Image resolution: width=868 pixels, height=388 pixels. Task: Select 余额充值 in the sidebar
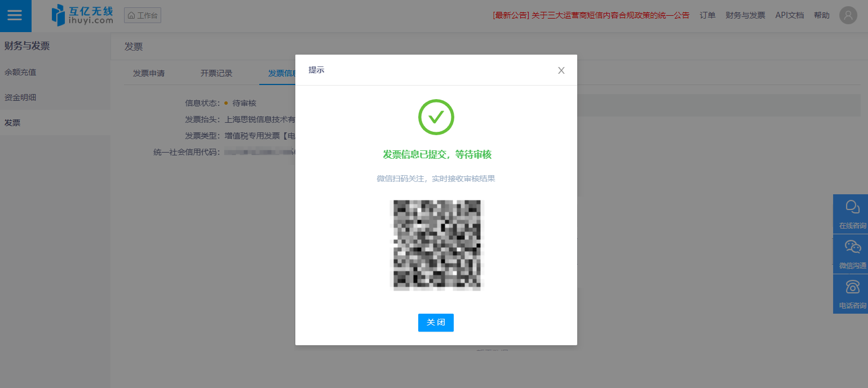coord(20,72)
